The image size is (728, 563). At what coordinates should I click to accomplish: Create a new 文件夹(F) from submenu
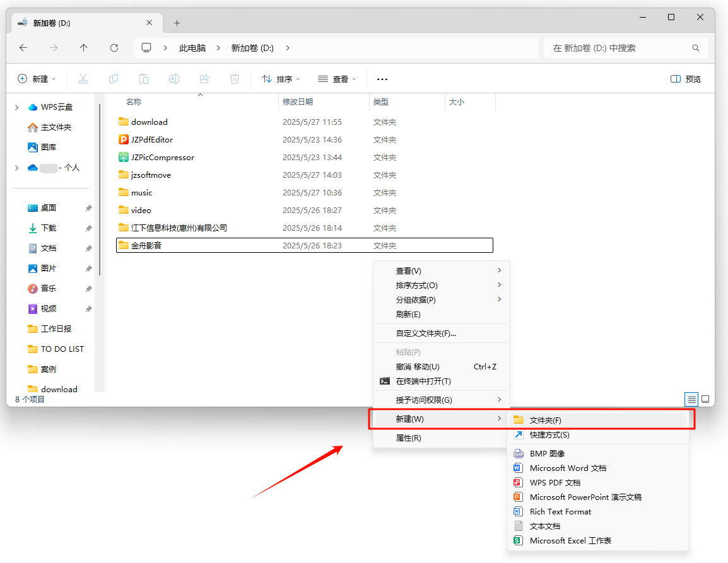(598, 420)
